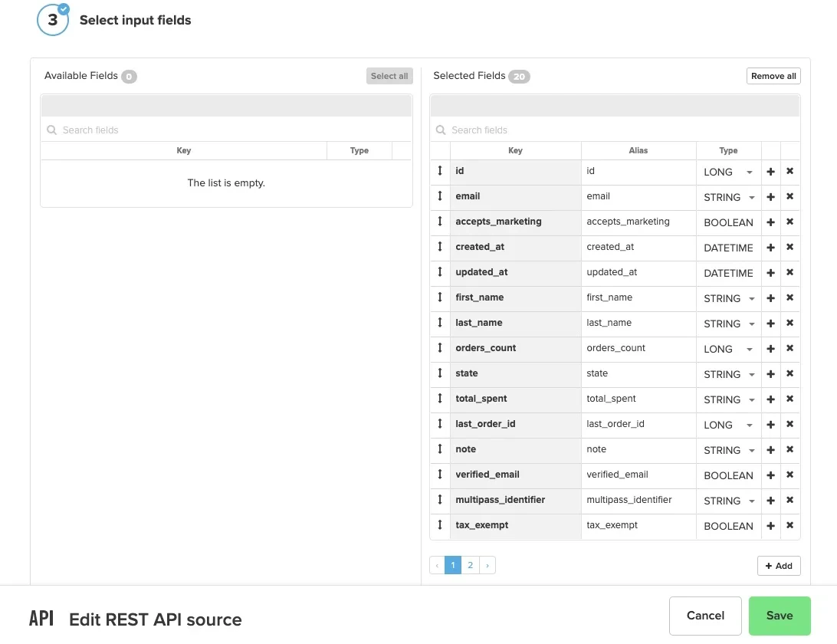Click the next page arrow in pagination
The height and width of the screenshot is (644, 837).
coord(487,564)
